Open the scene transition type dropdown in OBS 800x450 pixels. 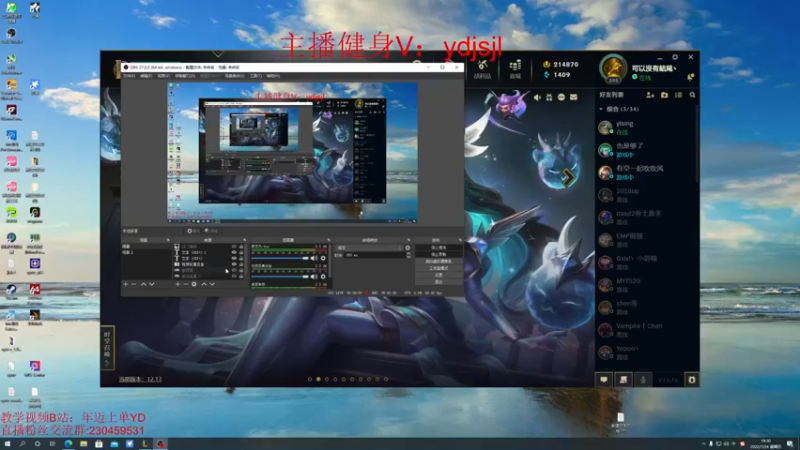(x=369, y=248)
